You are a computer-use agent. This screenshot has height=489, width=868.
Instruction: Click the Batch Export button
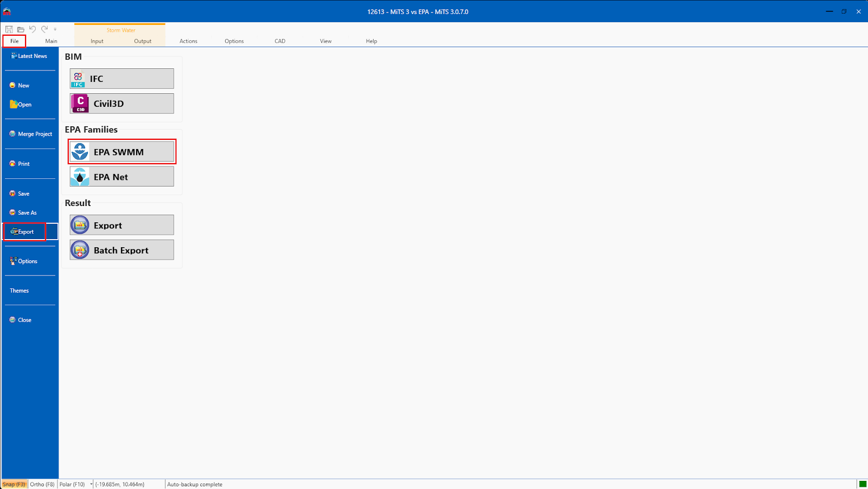pos(122,250)
